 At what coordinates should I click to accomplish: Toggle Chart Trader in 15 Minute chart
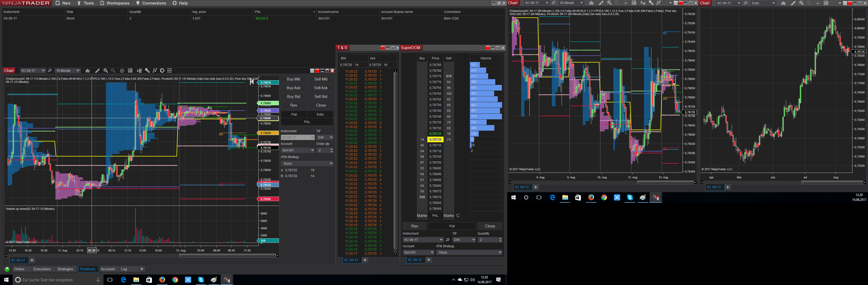point(139,71)
